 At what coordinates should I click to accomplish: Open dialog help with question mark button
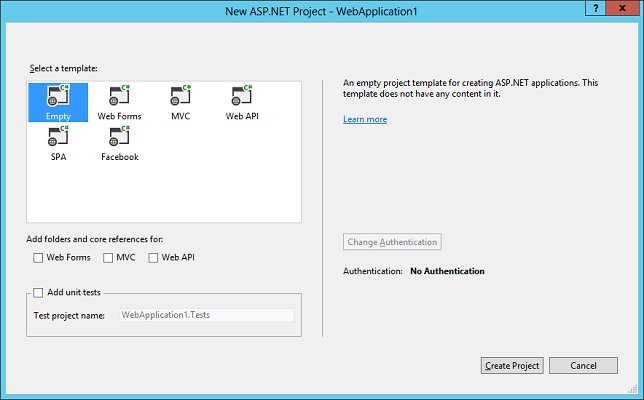tap(596, 8)
